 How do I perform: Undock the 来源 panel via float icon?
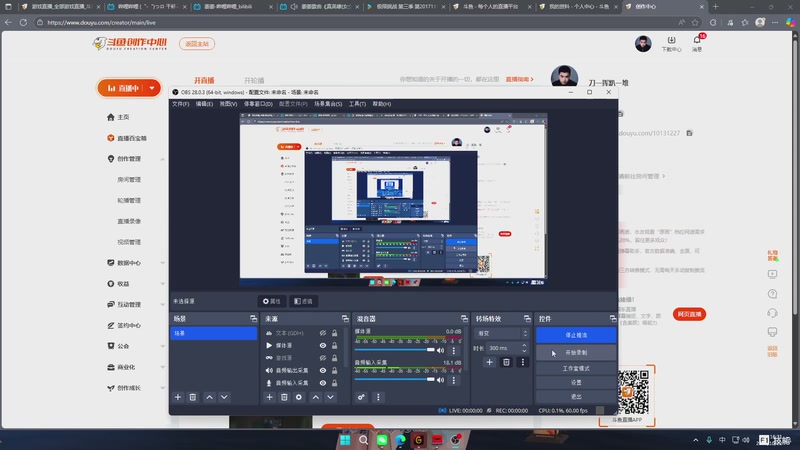point(345,318)
